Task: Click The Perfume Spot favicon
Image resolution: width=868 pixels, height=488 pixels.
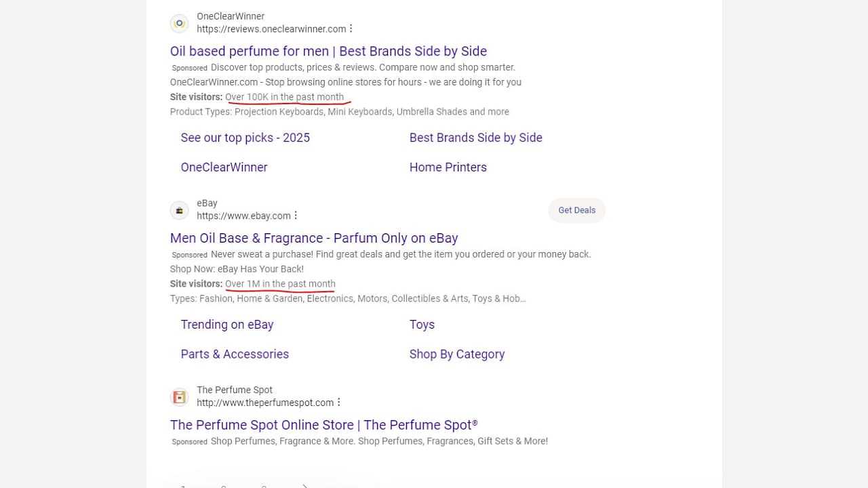Action: 179,397
